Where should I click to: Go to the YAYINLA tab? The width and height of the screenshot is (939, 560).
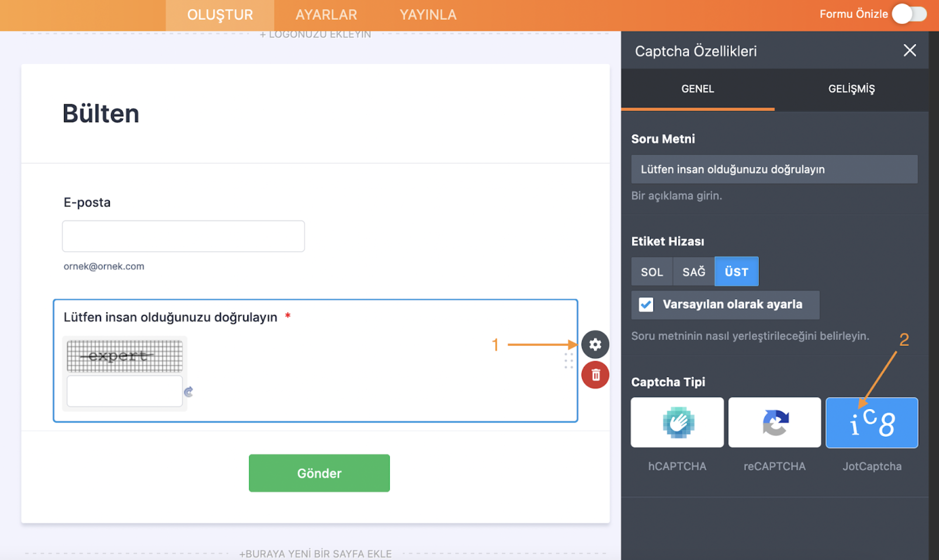[428, 15]
